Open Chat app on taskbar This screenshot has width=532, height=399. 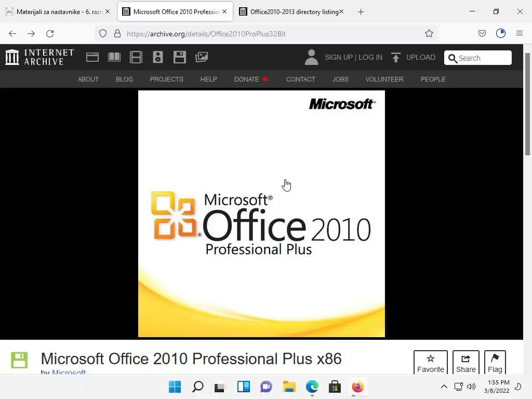267,387
